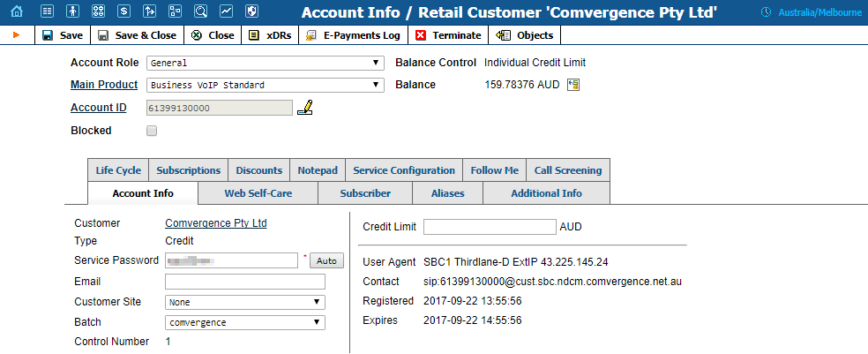The width and height of the screenshot is (868, 354).
Task: Open the Web Self-Care tab
Action: [258, 193]
